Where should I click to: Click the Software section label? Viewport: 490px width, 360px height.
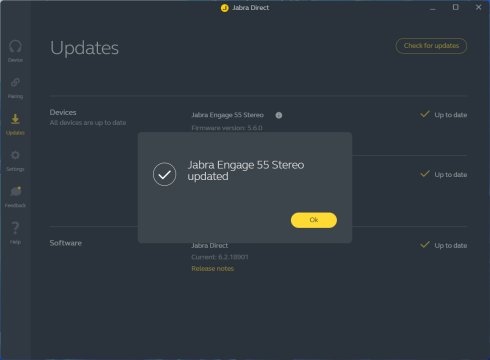(x=66, y=243)
